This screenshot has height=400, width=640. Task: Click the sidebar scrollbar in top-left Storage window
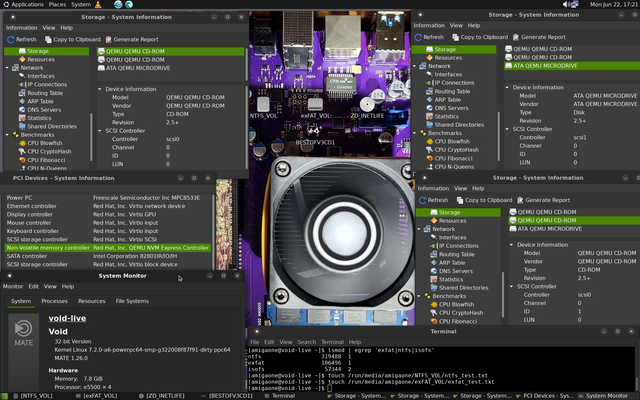click(x=91, y=137)
